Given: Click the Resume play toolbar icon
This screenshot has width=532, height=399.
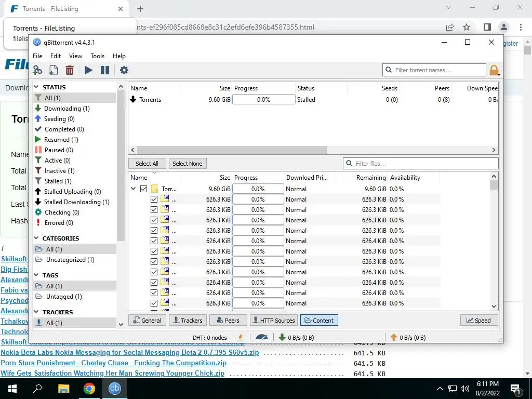Looking at the screenshot, I should point(88,70).
